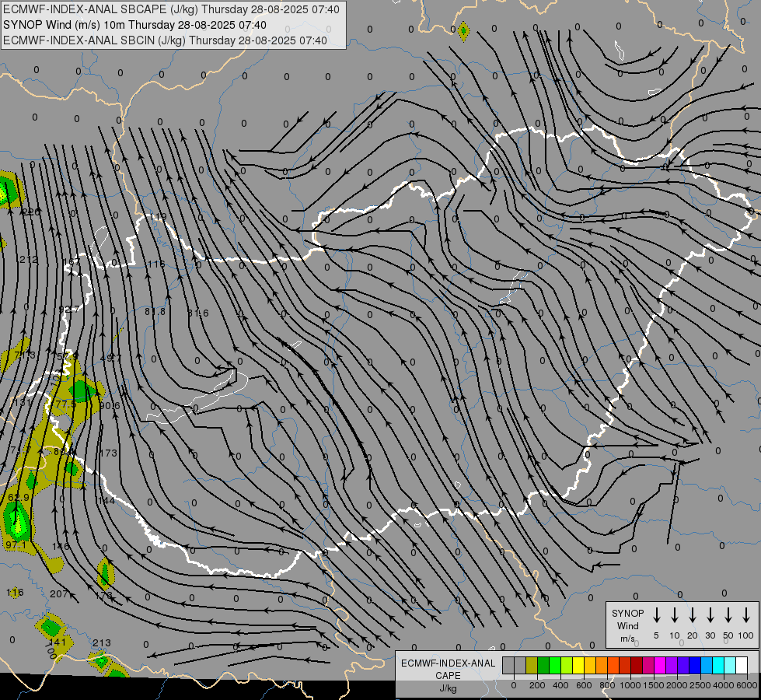Image resolution: width=761 pixels, height=700 pixels.
Task: Click the CAPE label in the colour legend
Action: click(x=448, y=676)
